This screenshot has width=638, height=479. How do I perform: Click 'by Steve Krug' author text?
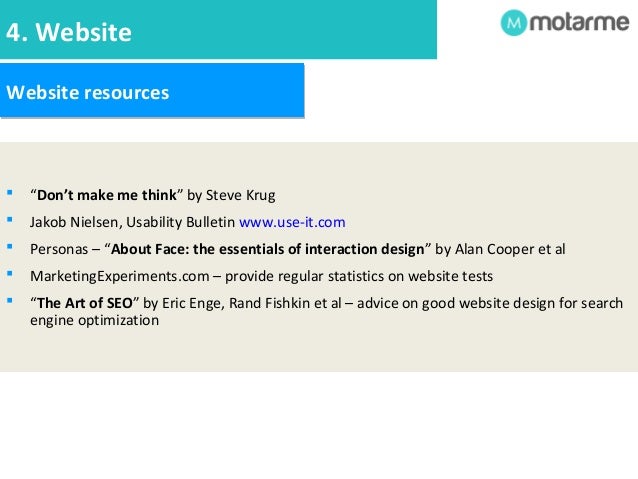pos(231,195)
